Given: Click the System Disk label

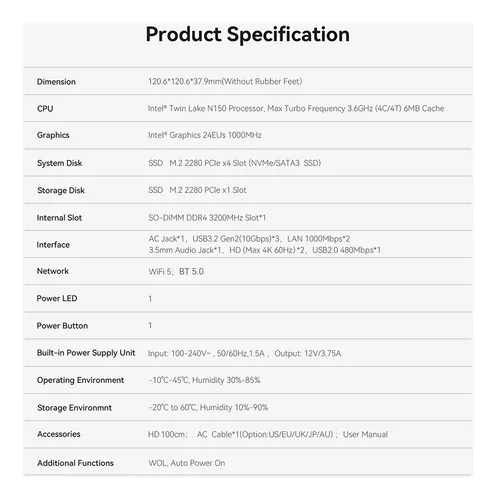Looking at the screenshot, I should pos(59,163).
